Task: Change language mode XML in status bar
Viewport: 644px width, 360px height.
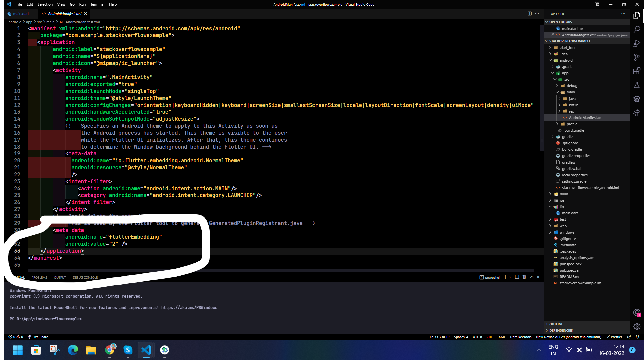Action: coord(502,337)
